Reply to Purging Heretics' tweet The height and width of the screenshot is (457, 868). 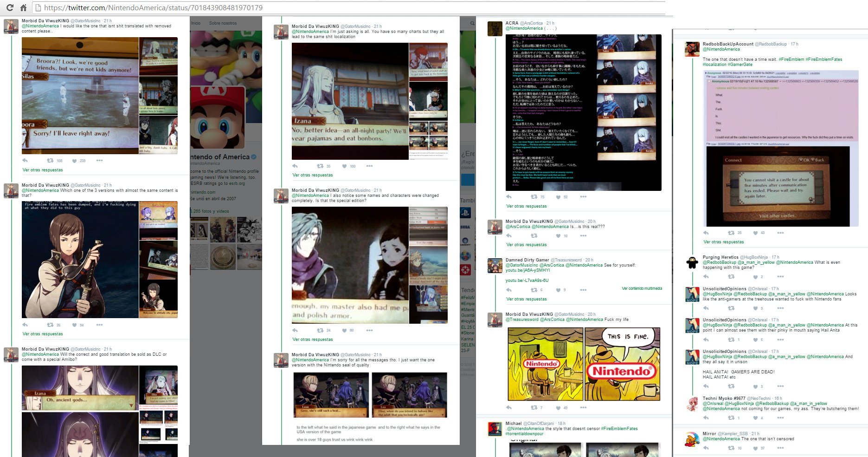coord(706,277)
